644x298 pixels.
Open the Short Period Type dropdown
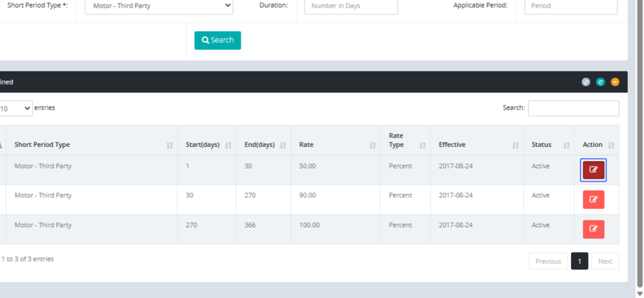(159, 6)
